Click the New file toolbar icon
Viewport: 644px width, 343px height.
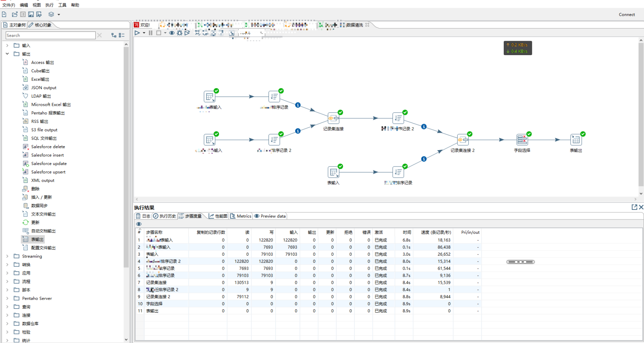point(4,14)
